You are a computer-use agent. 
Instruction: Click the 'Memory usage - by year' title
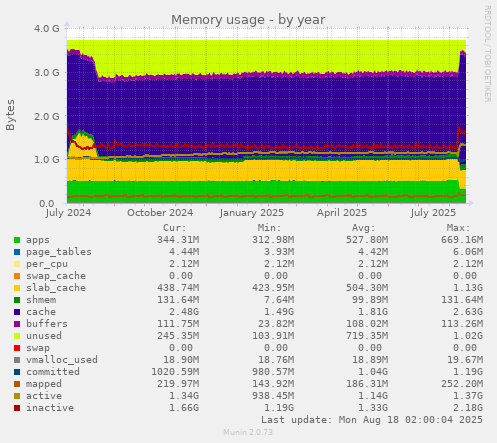click(x=248, y=20)
